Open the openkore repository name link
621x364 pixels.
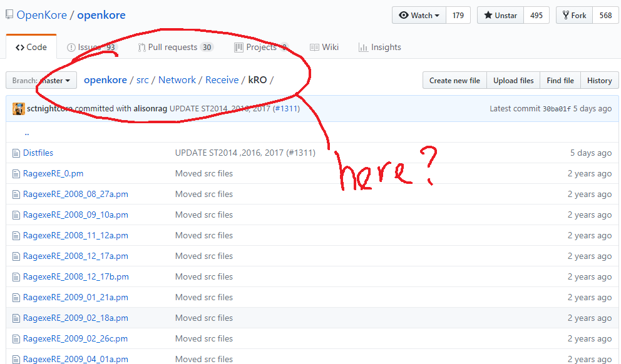pos(101,15)
